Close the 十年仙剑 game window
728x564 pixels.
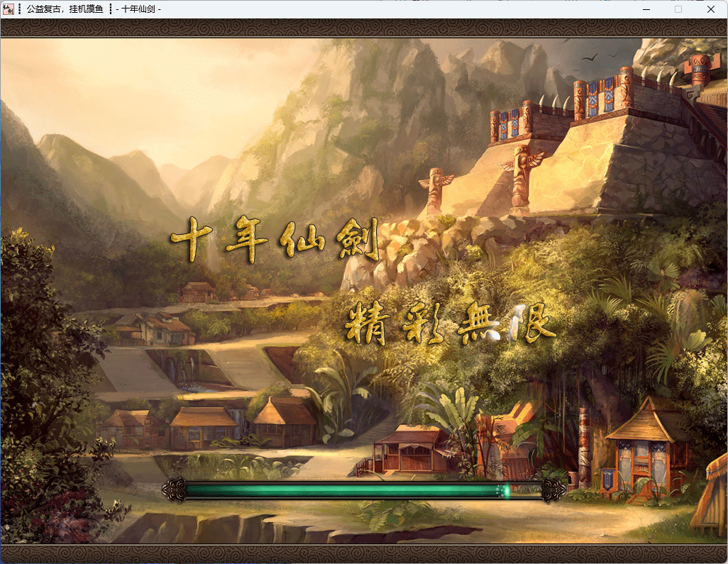pos(710,9)
